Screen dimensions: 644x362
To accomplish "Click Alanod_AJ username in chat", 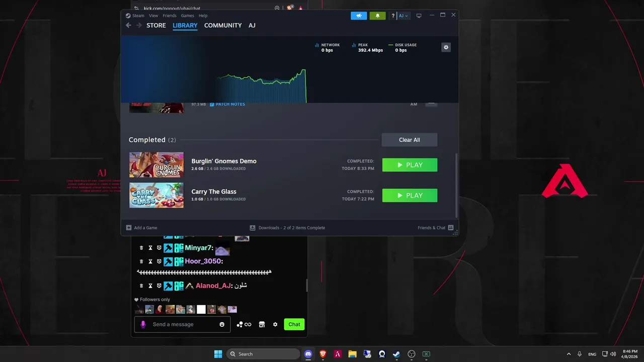I will tap(214, 286).
